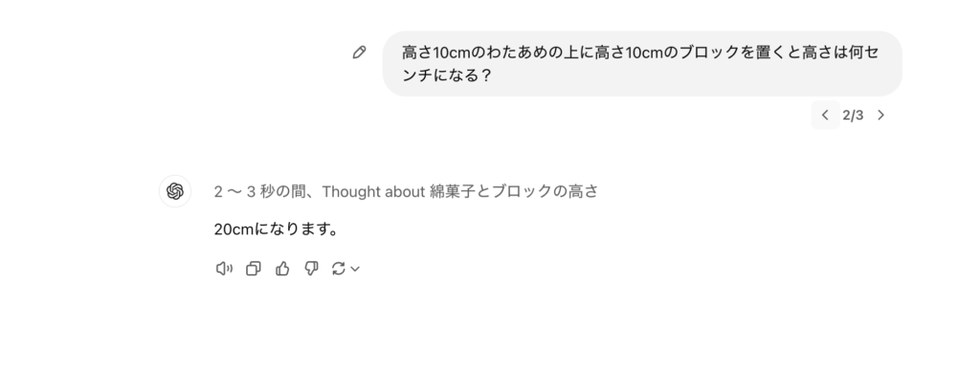The image size is (980, 392).
Task: Regenerate the response with the circular arrows icon
Action: coord(338,270)
